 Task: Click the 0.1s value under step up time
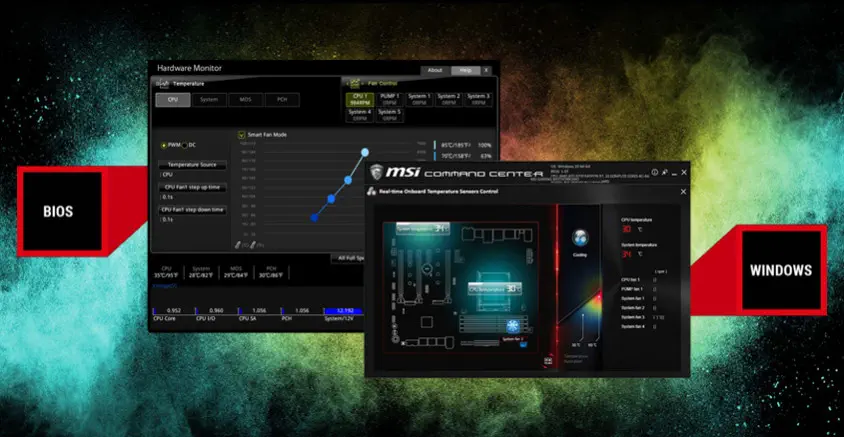(x=167, y=197)
